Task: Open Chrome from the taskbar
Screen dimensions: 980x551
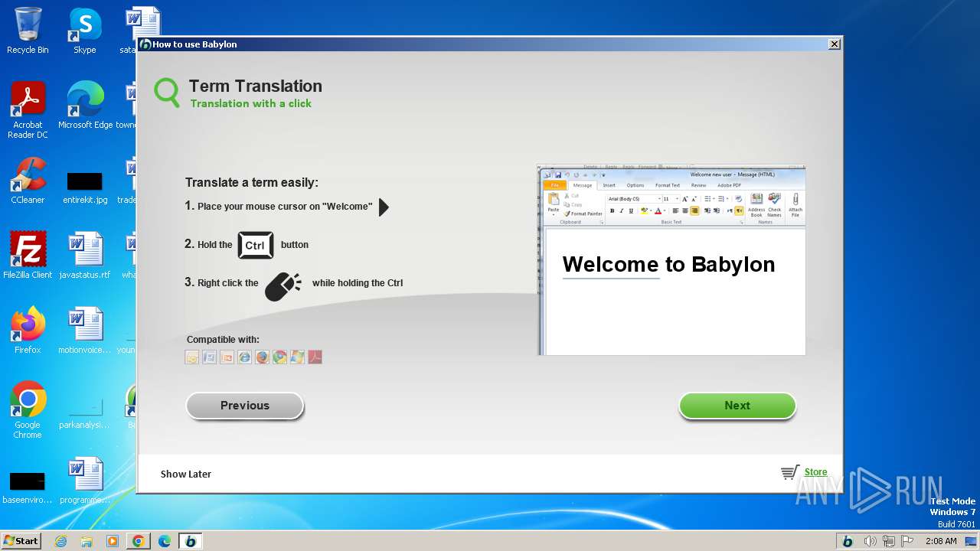Action: pos(139,541)
